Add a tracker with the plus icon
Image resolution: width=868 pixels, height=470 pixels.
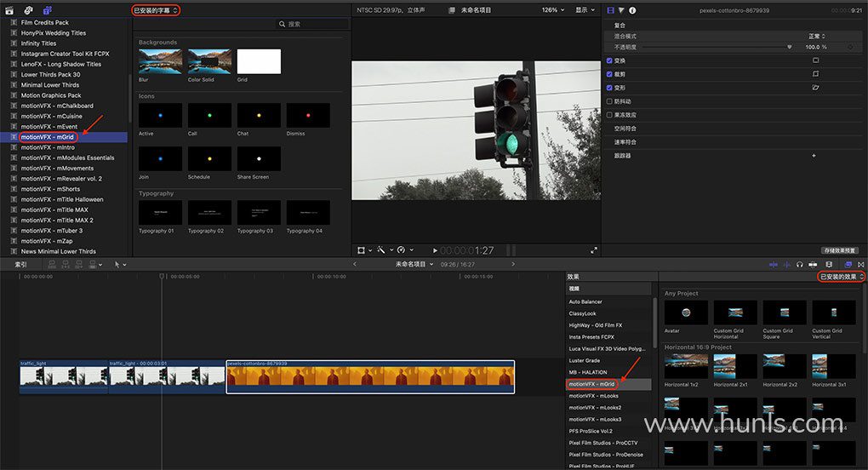pyautogui.click(x=814, y=156)
